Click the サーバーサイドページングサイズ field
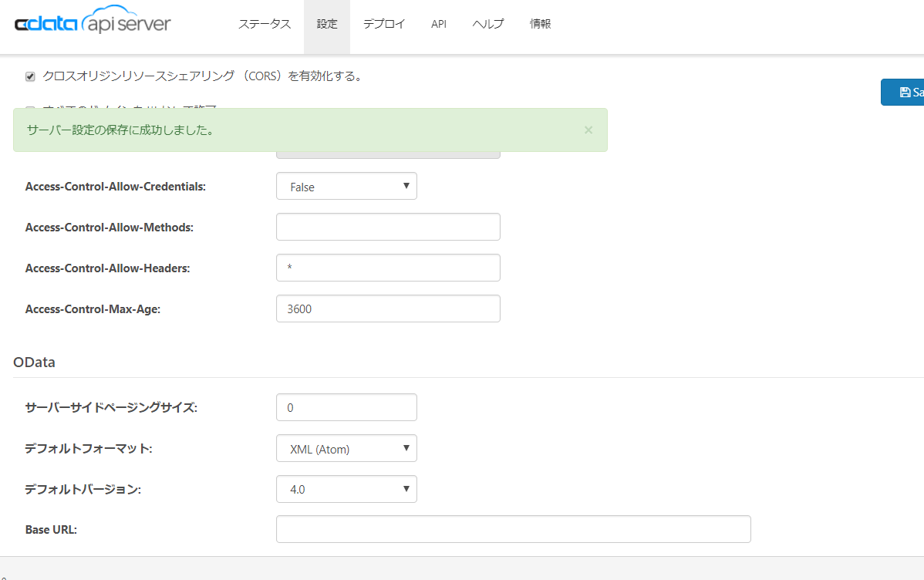The width and height of the screenshot is (924, 580). coord(346,407)
